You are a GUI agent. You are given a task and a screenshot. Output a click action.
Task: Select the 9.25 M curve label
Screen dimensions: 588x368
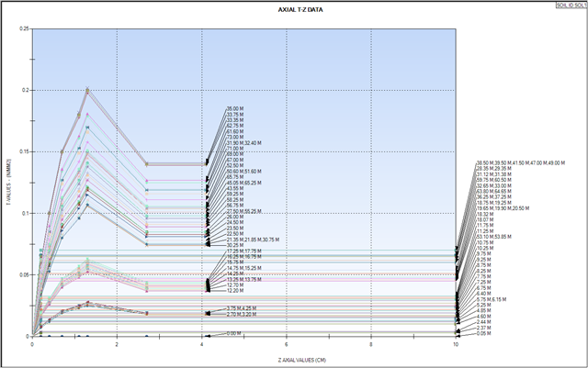[484, 260]
